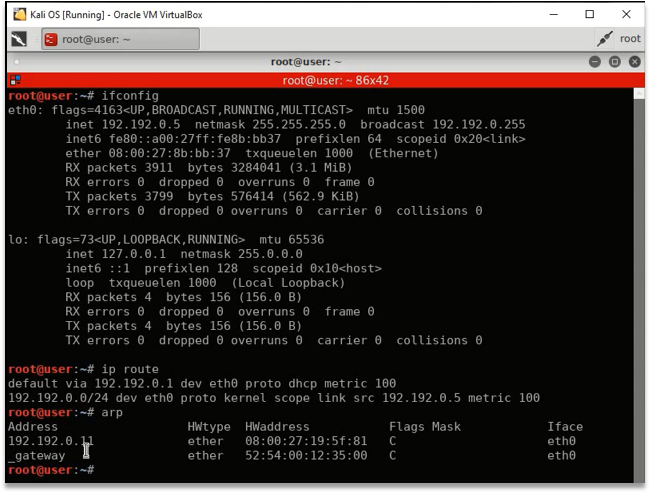
Task: Click the MAC address 08:00:27:8b:bb:37
Action: (170, 153)
